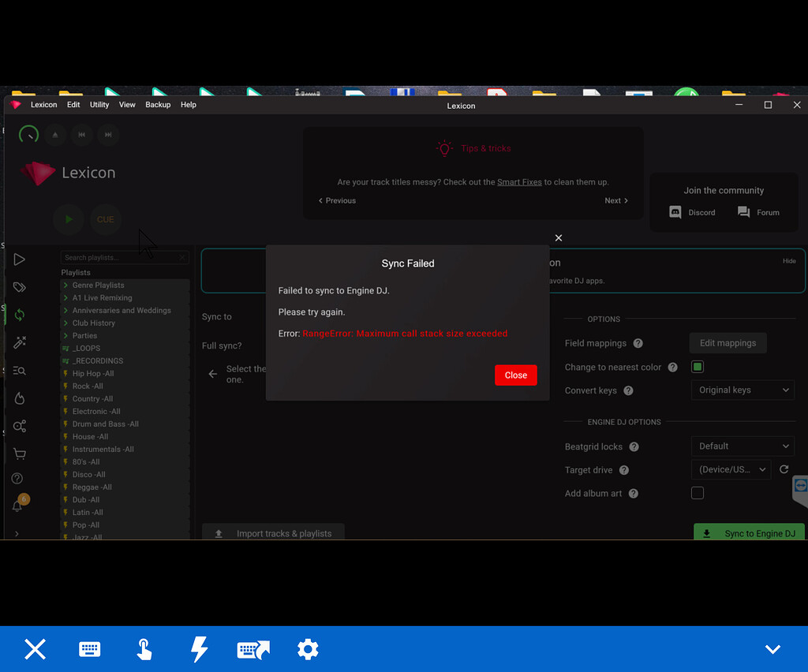This screenshot has width=808, height=672.
Task: Click the settings gear on the bottom blue bar
Action: [308, 649]
